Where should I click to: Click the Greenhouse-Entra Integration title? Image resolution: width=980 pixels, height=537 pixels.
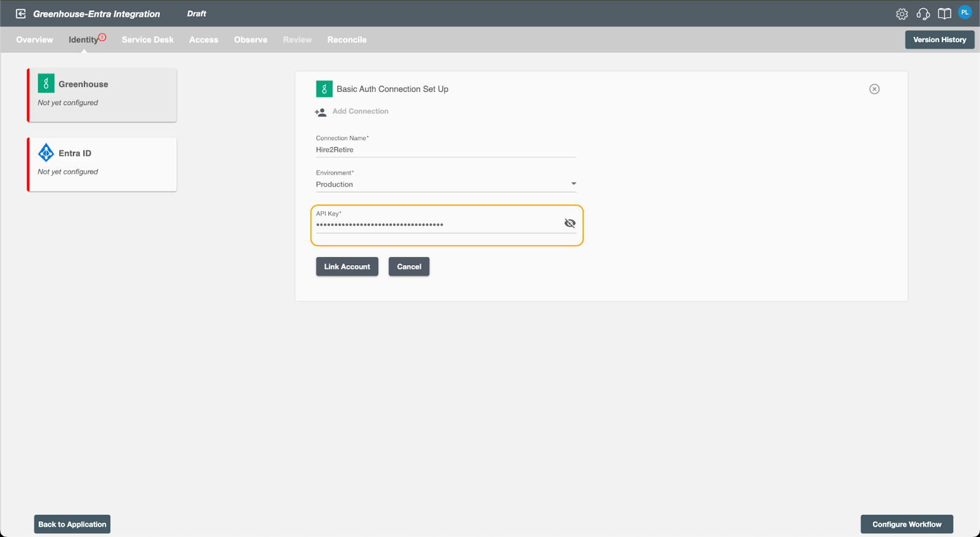[x=97, y=14]
